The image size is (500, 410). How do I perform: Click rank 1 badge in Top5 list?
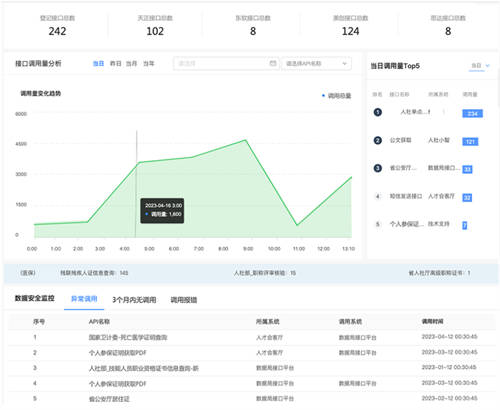pyautogui.click(x=377, y=112)
